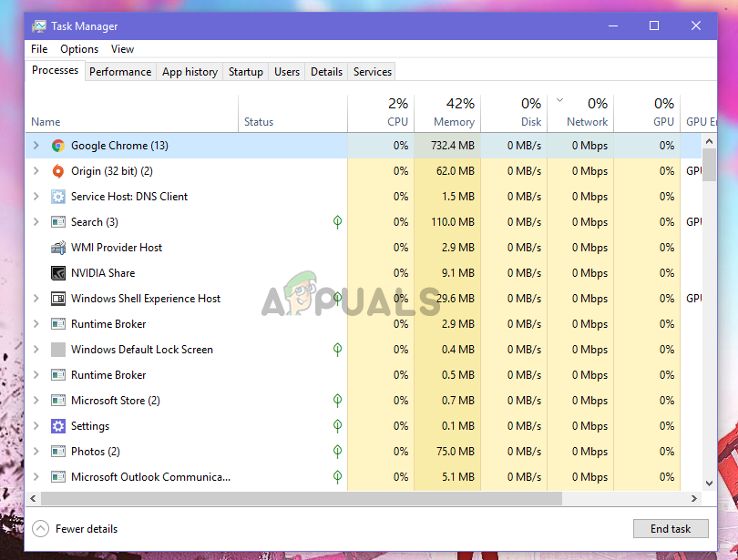This screenshot has height=560, width=738.
Task: Click the Windows Default Lock Screen icon
Action: [x=58, y=350]
